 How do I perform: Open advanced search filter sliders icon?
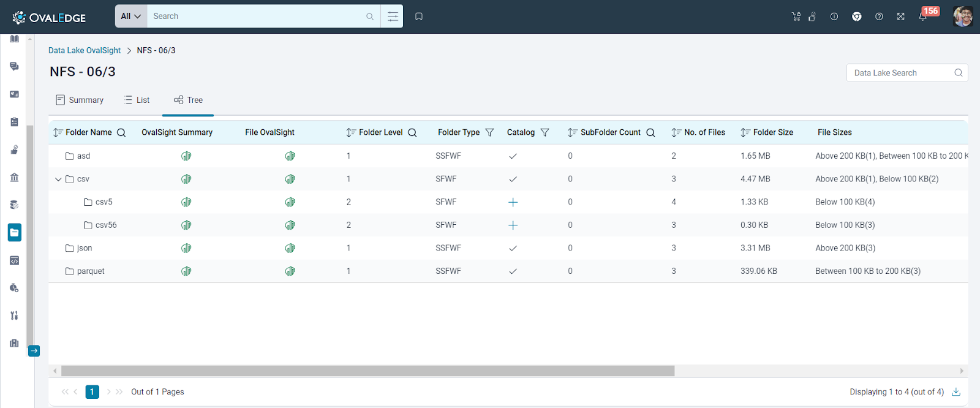pos(393,17)
